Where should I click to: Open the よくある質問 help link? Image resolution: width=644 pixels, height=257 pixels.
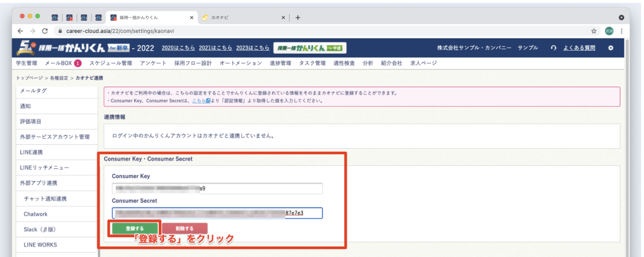click(x=579, y=48)
